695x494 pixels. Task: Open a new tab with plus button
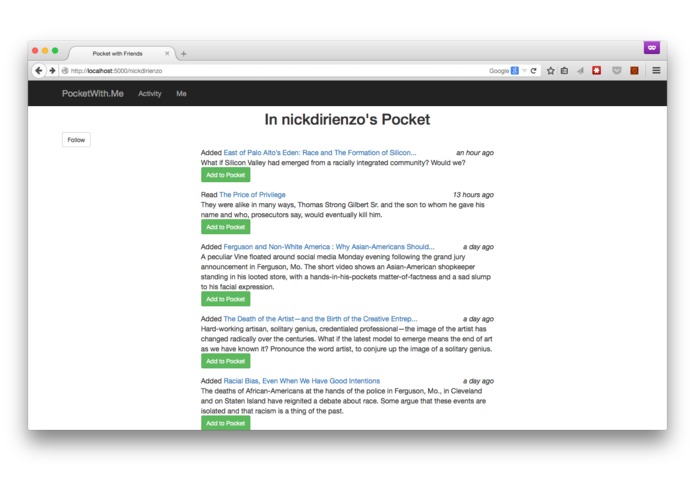pos(184,54)
